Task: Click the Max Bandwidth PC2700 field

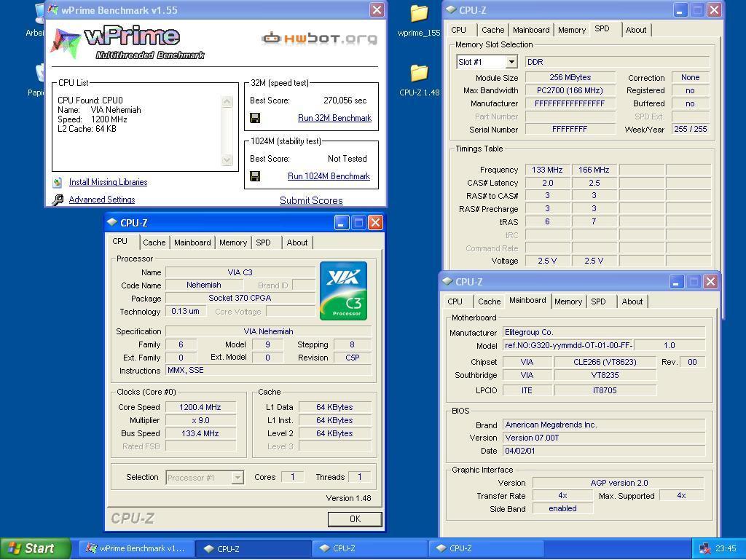Action: 570,90
